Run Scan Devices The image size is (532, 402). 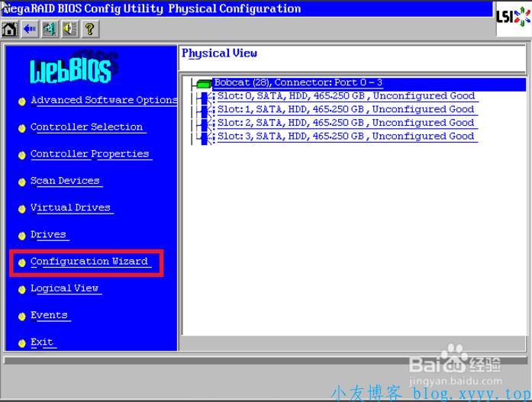[65, 181]
